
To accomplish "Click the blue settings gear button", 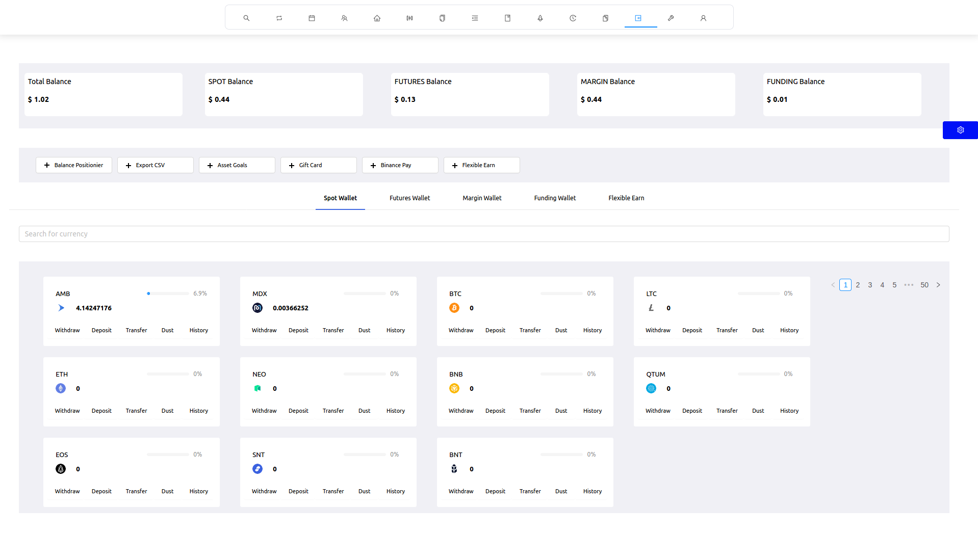I will pos(960,130).
